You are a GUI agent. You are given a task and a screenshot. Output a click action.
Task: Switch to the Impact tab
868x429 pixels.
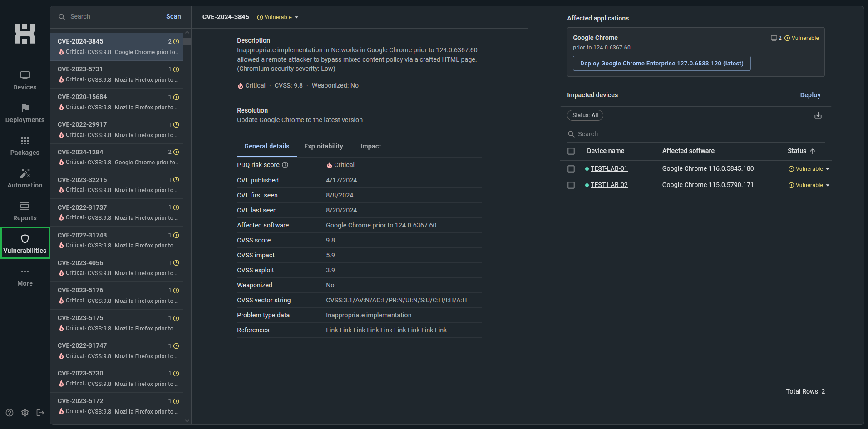371,146
